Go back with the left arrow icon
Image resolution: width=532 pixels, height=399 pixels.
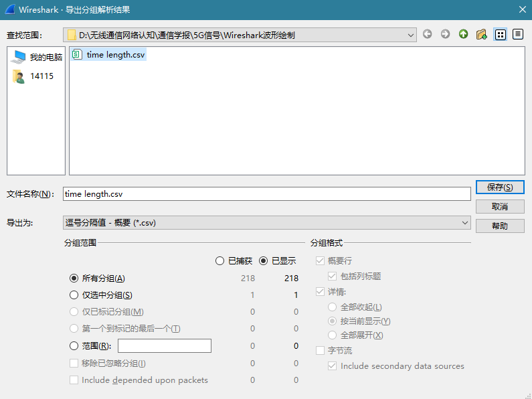(x=427, y=34)
